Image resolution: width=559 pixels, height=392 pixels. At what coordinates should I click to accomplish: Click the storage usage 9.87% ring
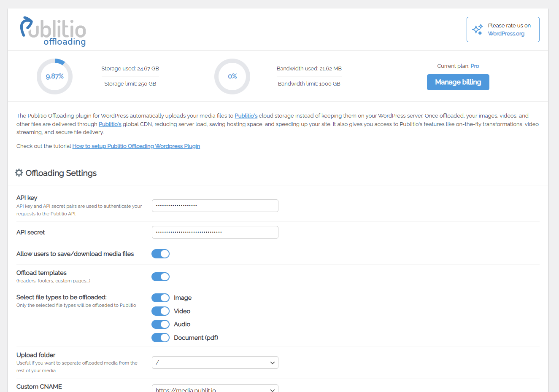[55, 76]
